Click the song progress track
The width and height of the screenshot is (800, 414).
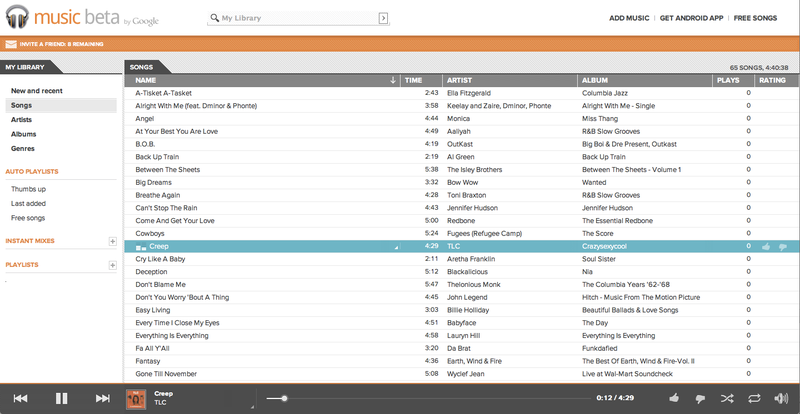[429, 398]
